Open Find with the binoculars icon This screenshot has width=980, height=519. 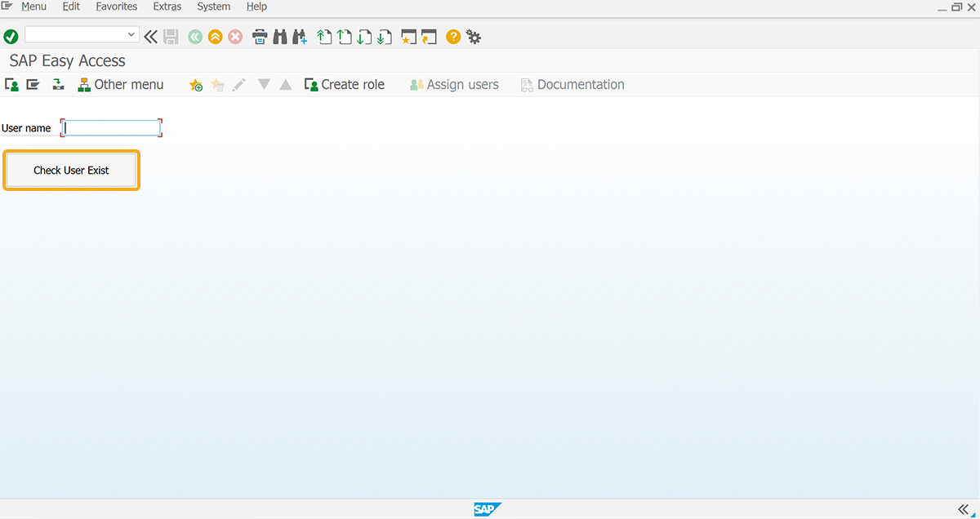280,37
